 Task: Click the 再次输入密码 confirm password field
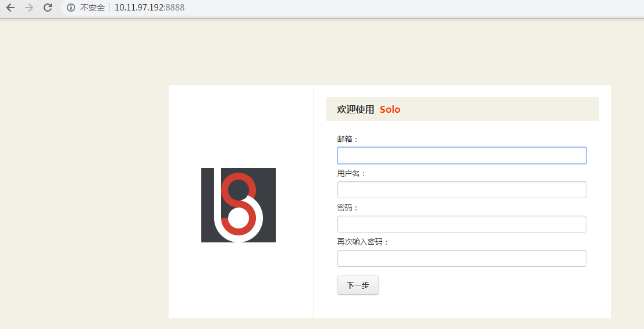[x=462, y=259]
